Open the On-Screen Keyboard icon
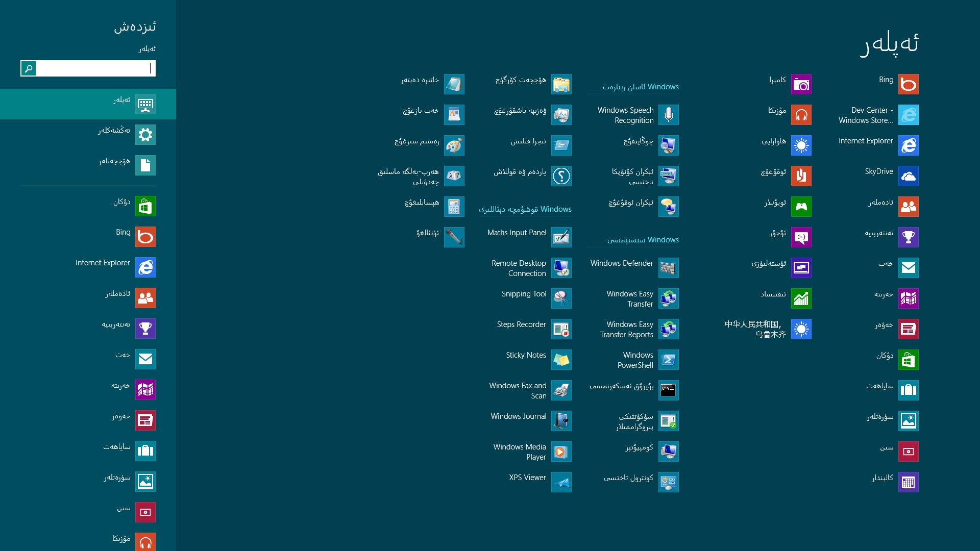The height and width of the screenshot is (551, 980). coord(669,176)
